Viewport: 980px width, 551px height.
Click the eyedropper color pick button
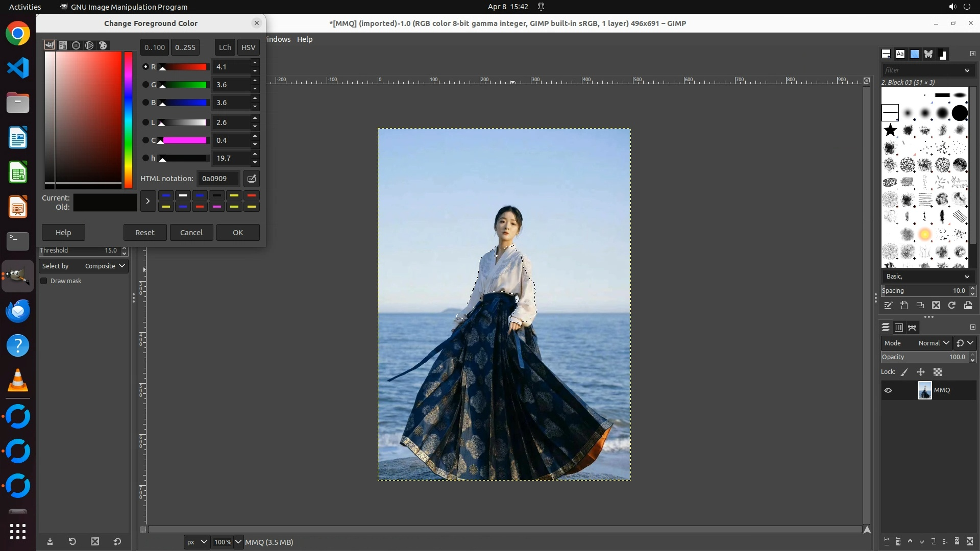point(252,179)
